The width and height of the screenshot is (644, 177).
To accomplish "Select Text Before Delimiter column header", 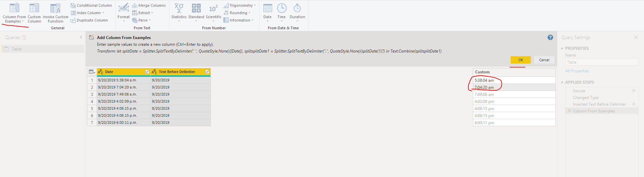I will 181,72.
